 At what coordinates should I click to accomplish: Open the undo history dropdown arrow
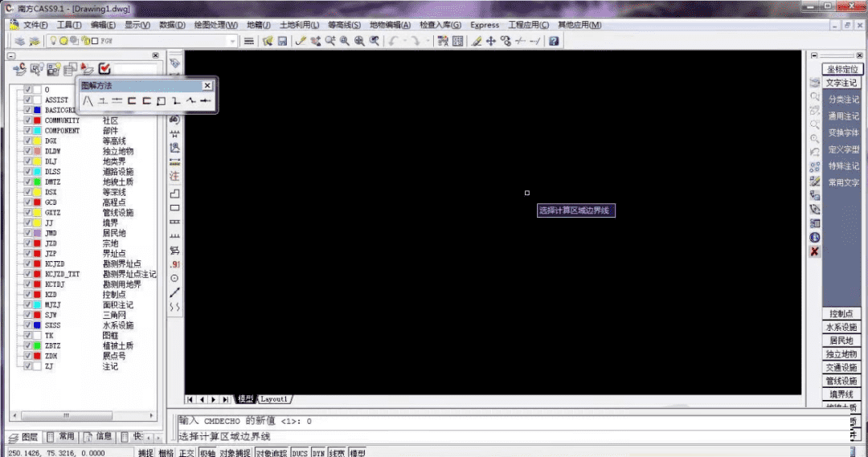pyautogui.click(x=404, y=41)
